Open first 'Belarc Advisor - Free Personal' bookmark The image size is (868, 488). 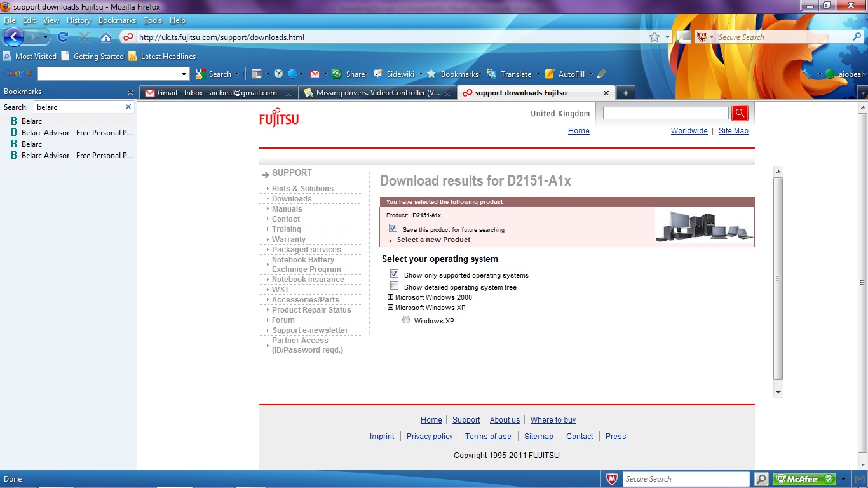pyautogui.click(x=71, y=133)
